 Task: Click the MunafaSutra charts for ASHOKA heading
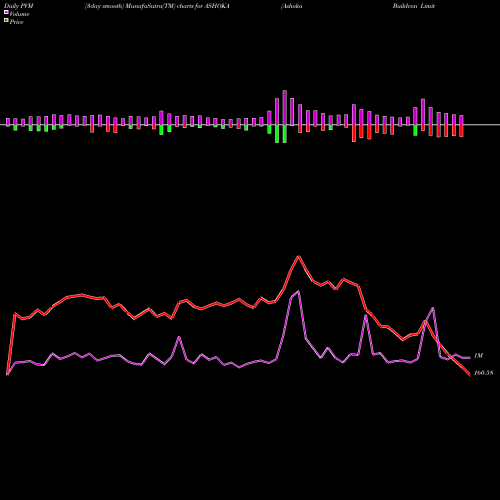point(157,6)
